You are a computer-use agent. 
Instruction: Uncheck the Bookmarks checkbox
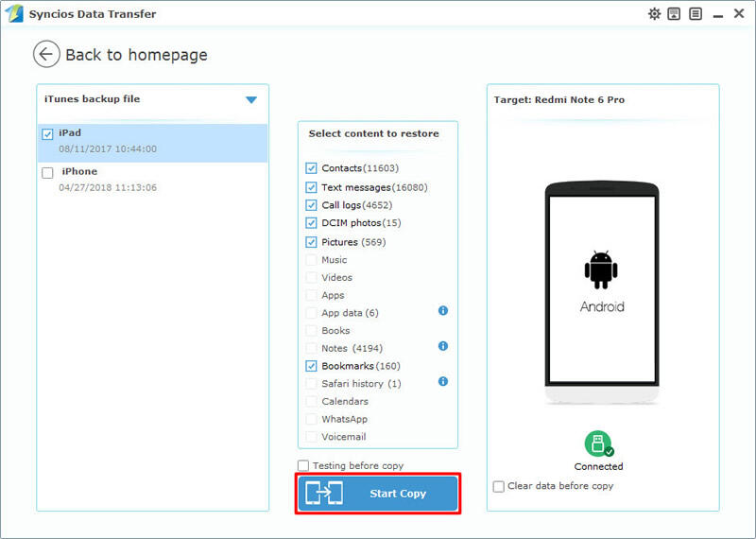(x=312, y=366)
